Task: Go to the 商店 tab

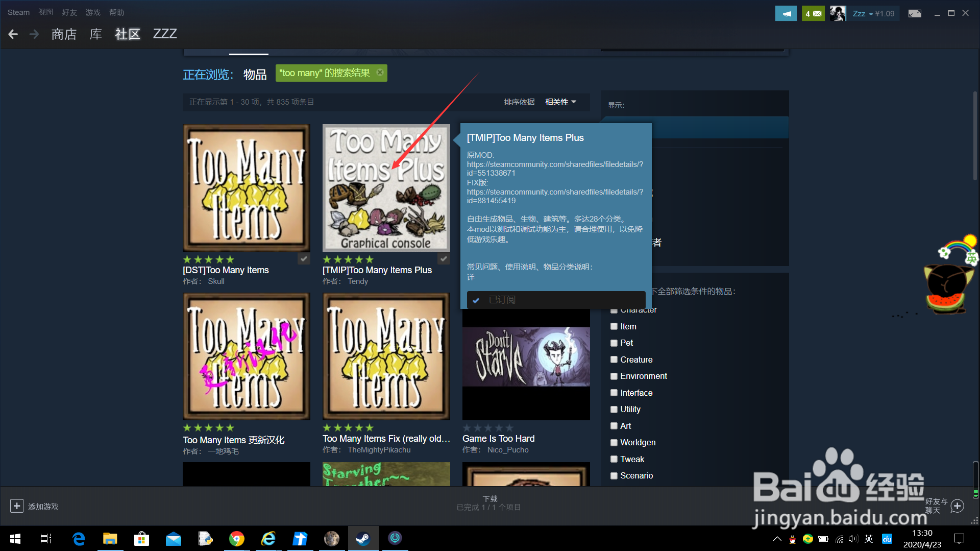Action: click(x=64, y=34)
